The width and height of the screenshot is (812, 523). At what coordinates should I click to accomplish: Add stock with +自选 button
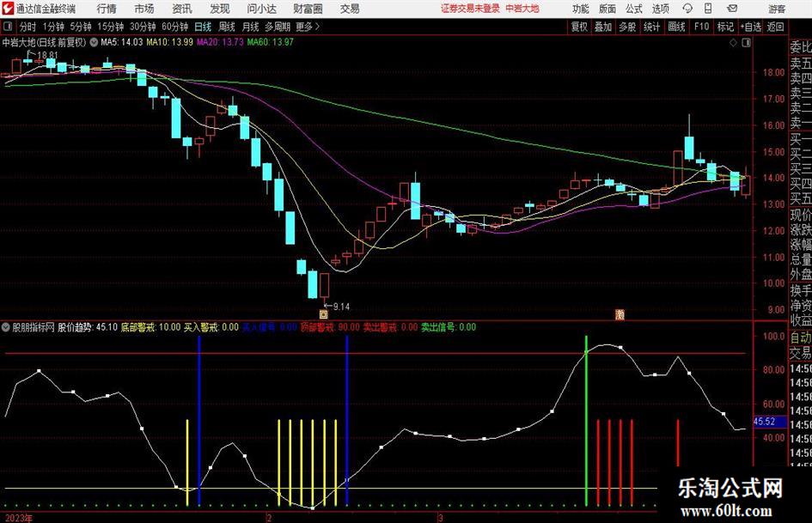(x=751, y=27)
